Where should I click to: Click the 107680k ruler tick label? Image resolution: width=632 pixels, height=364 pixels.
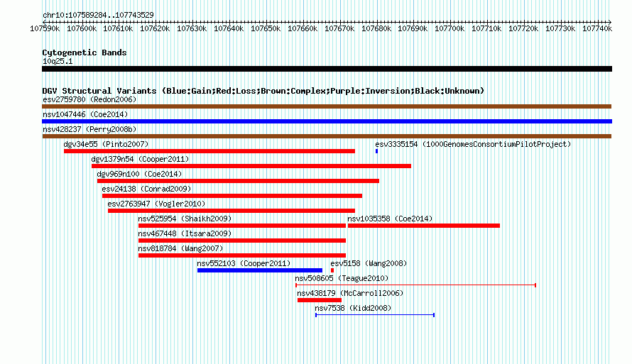point(376,29)
